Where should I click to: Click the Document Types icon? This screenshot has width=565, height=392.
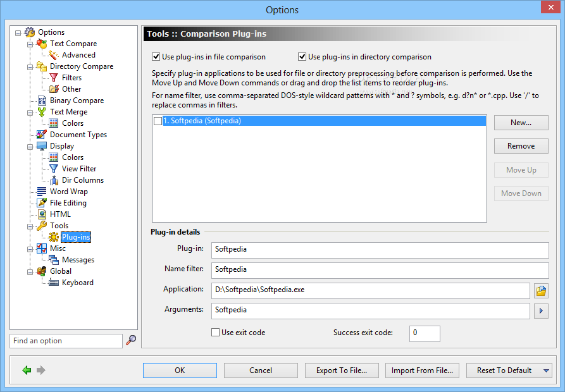(x=42, y=135)
